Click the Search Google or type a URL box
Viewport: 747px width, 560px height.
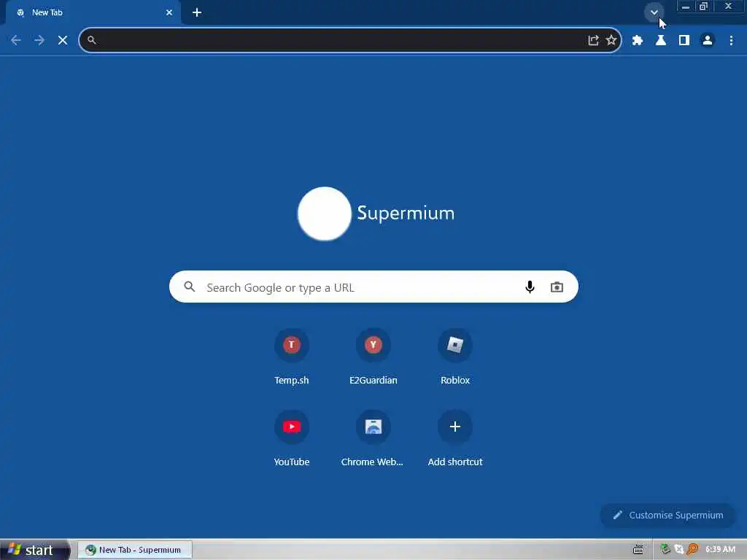pos(373,287)
